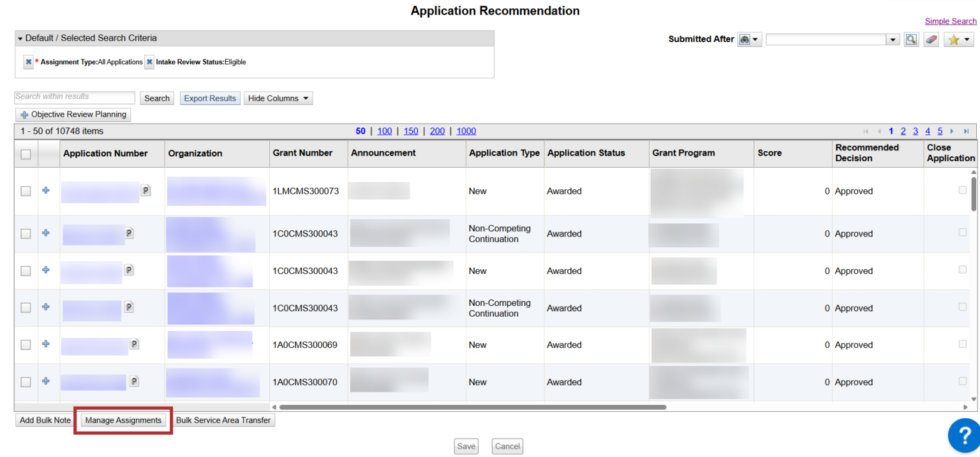This screenshot has width=980, height=457.
Task: Click the P icon in row 1C0CMS300043 first entry
Action: pyautogui.click(x=129, y=233)
